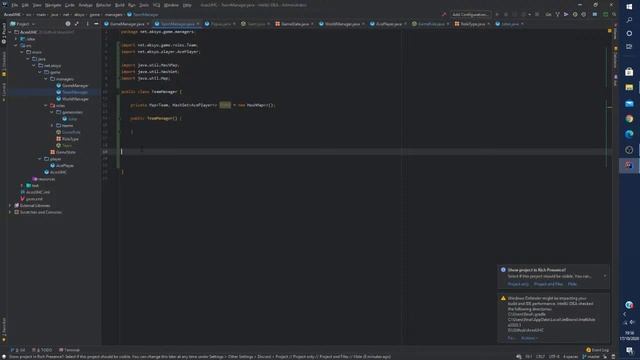The height and width of the screenshot is (360, 640).
Task: Select resources folder in project tree
Action: point(44,179)
